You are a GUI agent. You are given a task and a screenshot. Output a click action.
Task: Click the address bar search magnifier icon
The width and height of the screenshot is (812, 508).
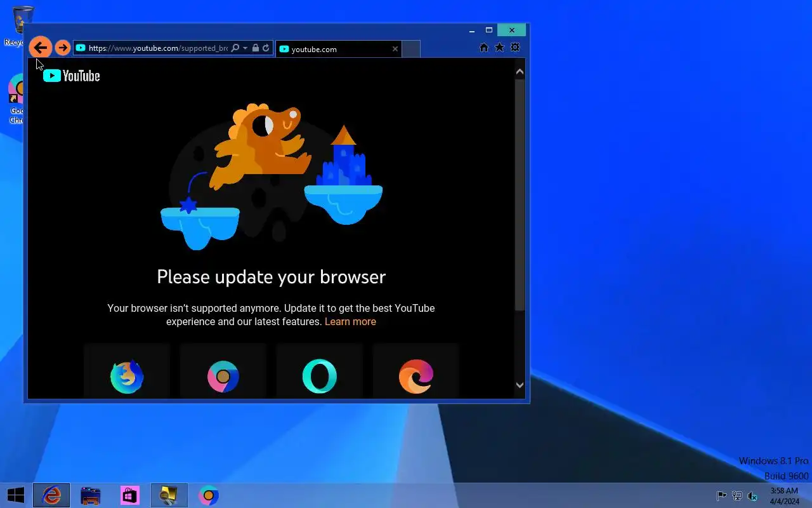pos(235,48)
